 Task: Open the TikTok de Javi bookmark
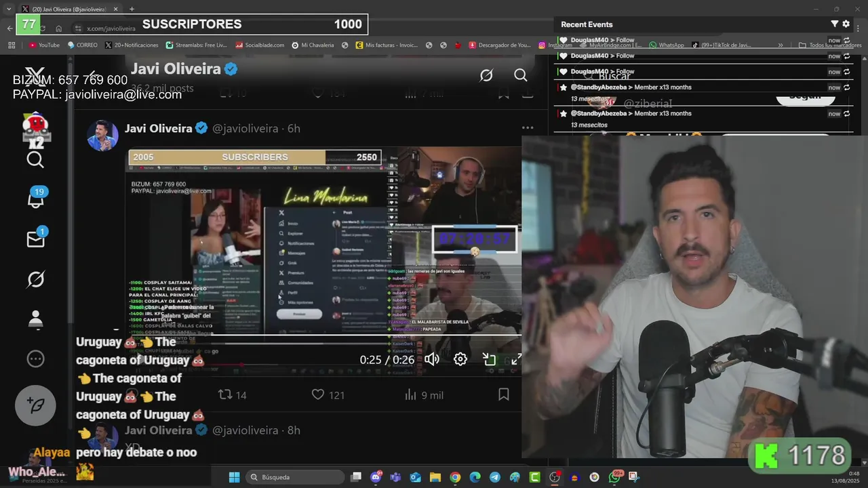[x=722, y=45]
